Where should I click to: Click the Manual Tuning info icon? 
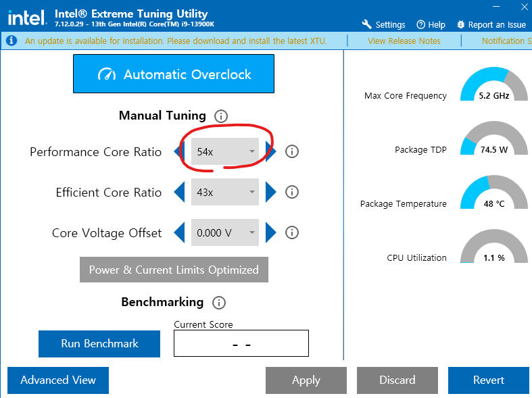220,116
